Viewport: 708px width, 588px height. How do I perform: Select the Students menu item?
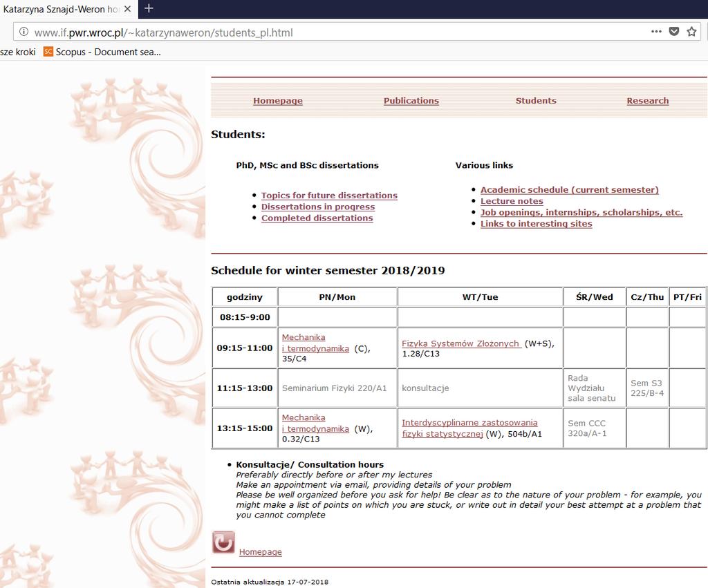coord(536,101)
